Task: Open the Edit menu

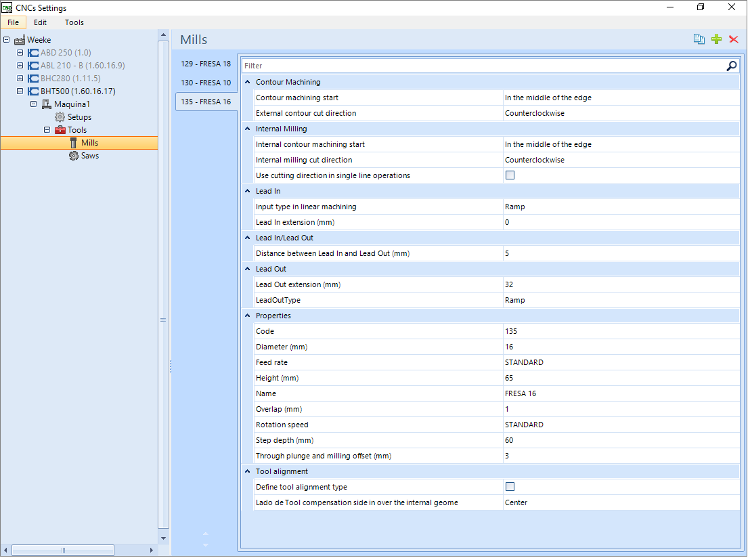Action: (40, 22)
